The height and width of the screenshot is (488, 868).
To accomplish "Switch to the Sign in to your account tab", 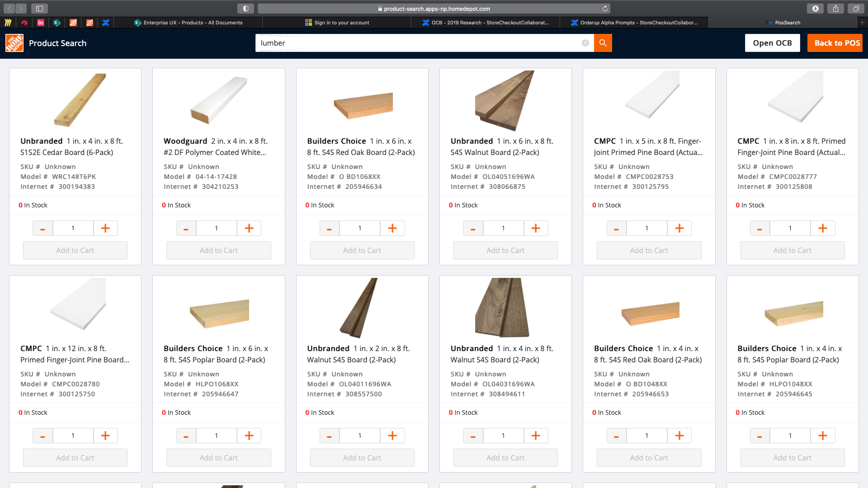I will (x=337, y=22).
